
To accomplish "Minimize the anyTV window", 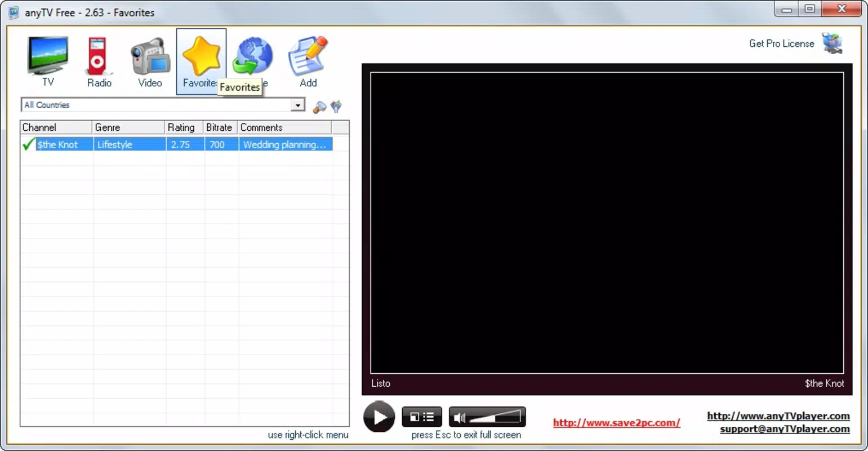I will [x=786, y=9].
